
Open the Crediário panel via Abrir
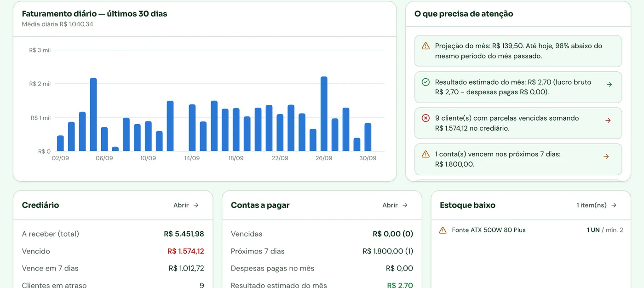coord(186,205)
